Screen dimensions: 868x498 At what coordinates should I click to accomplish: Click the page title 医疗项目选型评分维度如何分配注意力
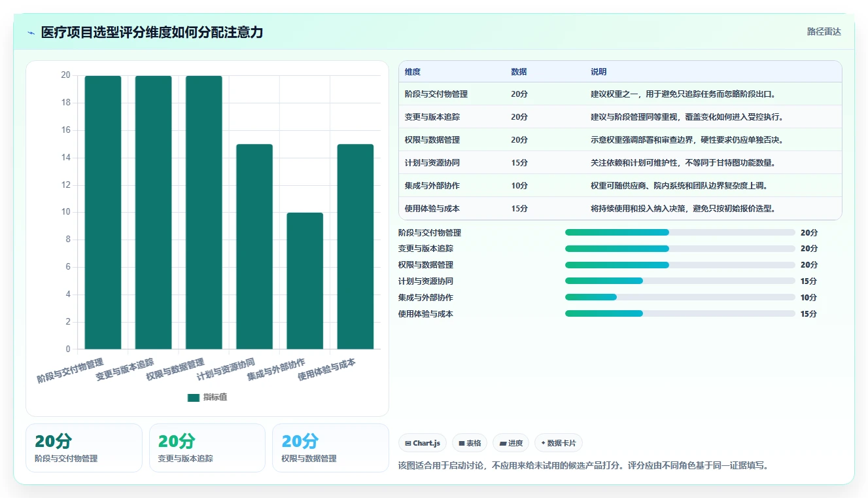coord(152,33)
